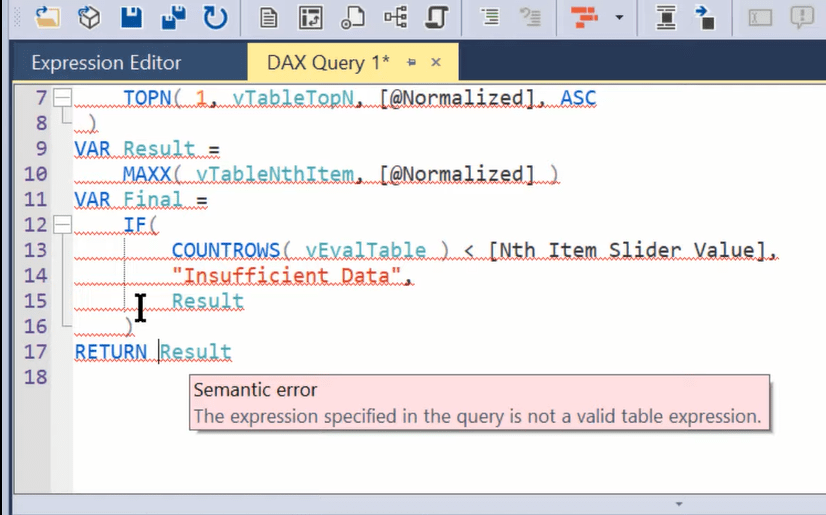Viewport: 826px width, 515px height.
Task: Click the ASC keyword on line 7
Action: coord(578,98)
